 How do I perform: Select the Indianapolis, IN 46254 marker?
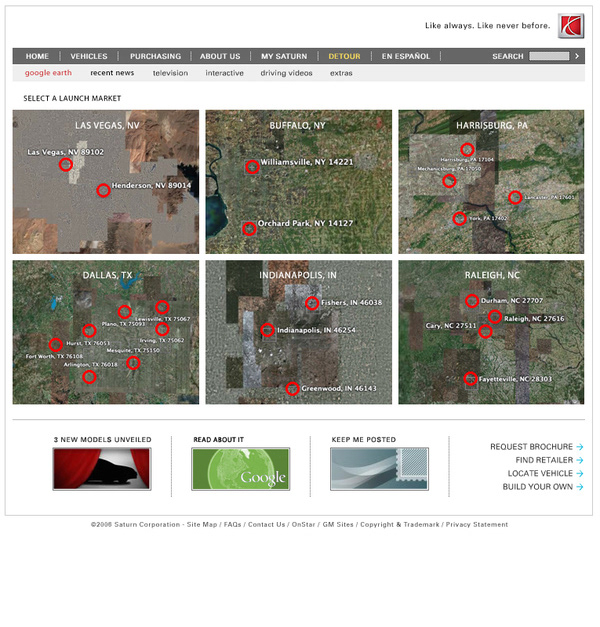tap(268, 330)
